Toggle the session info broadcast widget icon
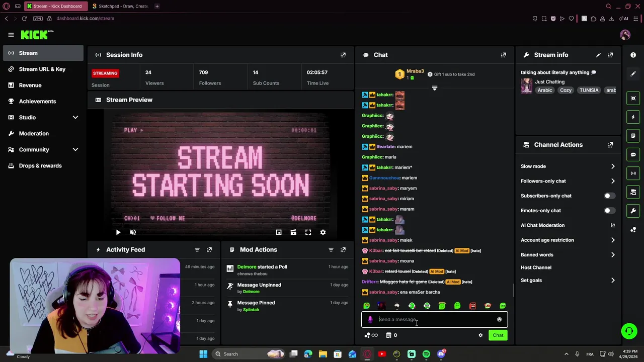Image resolution: width=644 pixels, height=362 pixels. [x=633, y=173]
